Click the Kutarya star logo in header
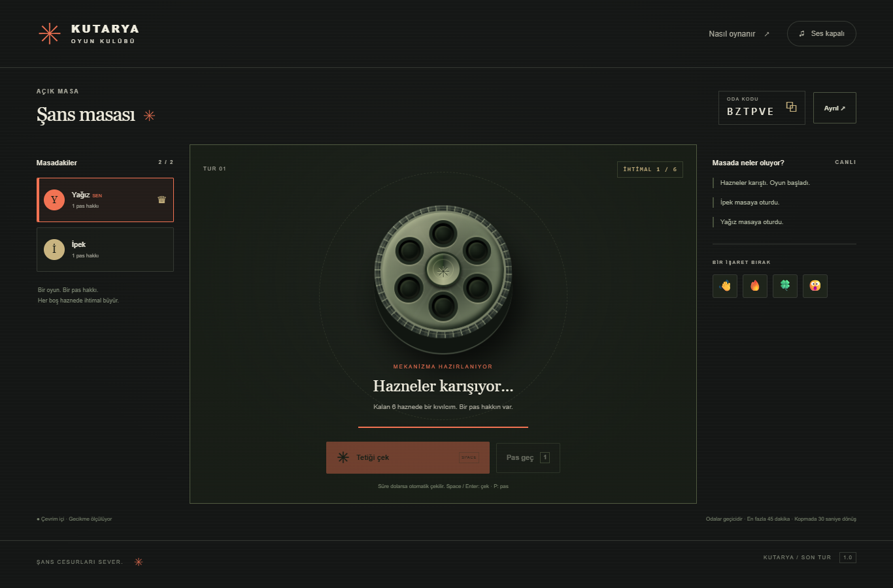The height and width of the screenshot is (588, 893). point(50,33)
